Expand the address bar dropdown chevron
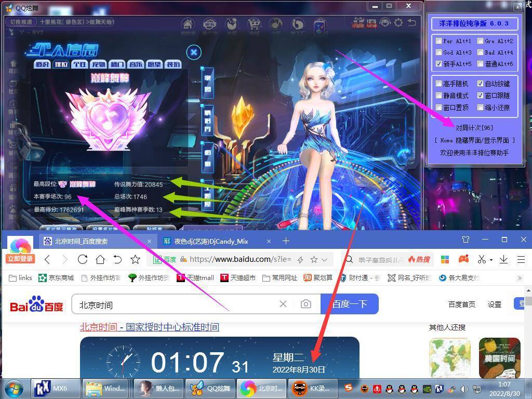This screenshot has width=532, height=399. pyautogui.click(x=324, y=260)
